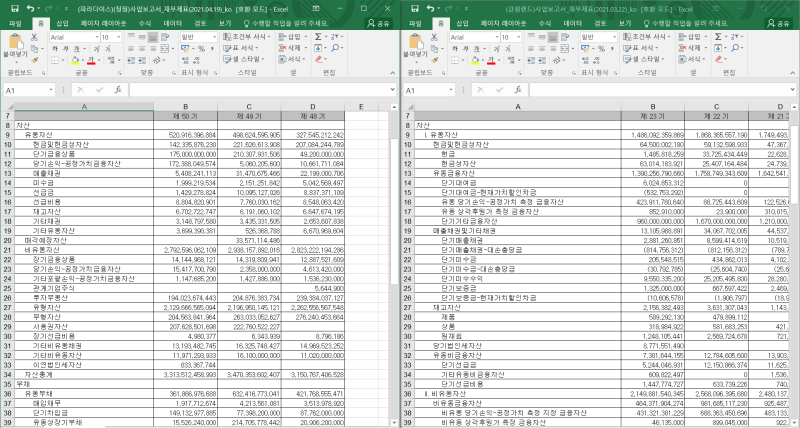Open number format dropdown in right window

[x=613, y=37]
